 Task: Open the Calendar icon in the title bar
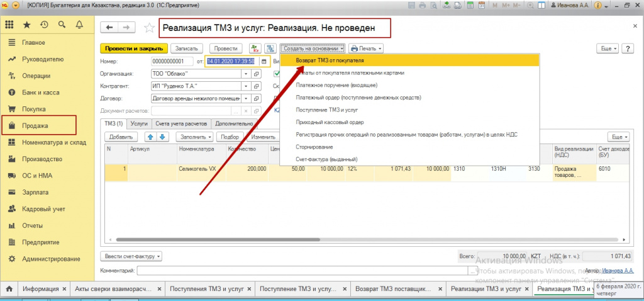(482, 6)
